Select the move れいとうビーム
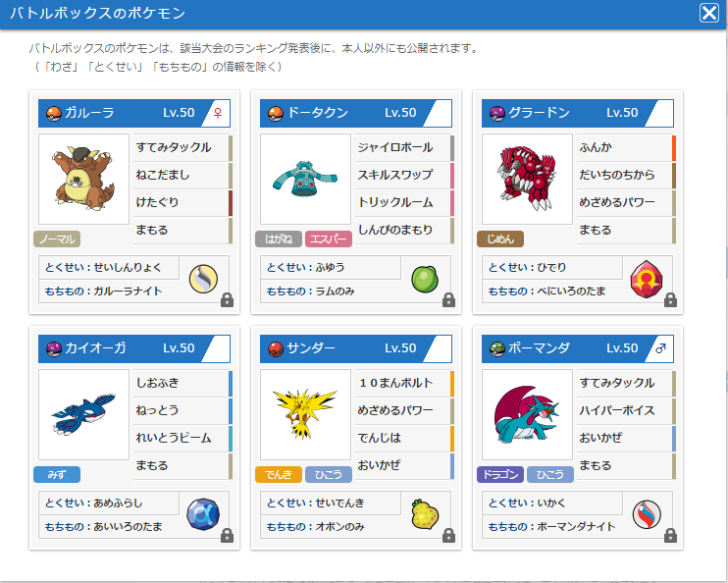This screenshot has width=728, height=583. tap(182, 438)
